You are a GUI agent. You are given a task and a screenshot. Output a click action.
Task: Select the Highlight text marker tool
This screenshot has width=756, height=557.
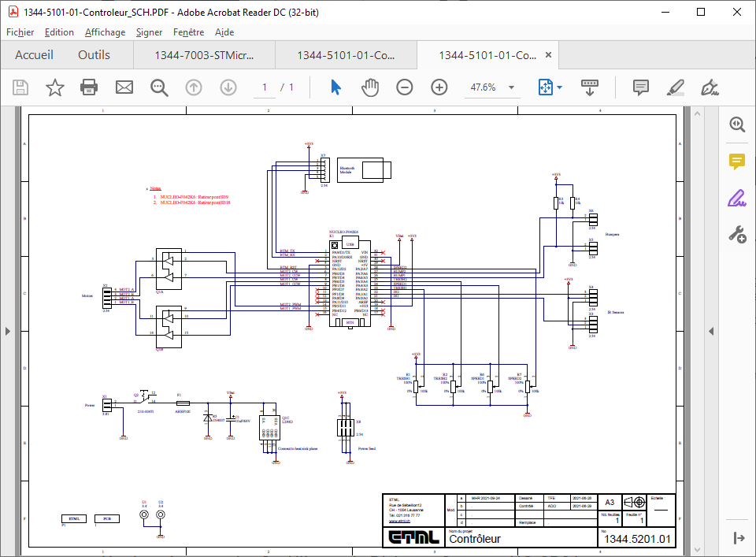[676, 87]
